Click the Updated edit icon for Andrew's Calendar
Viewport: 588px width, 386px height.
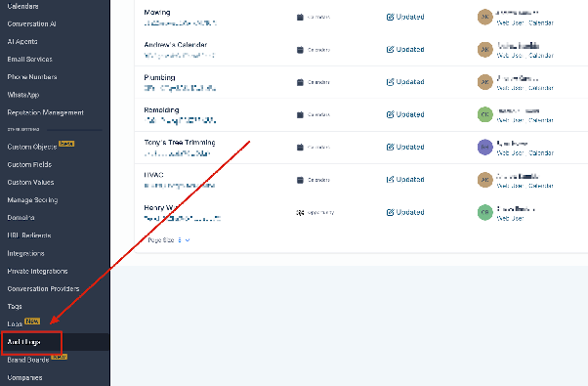390,49
